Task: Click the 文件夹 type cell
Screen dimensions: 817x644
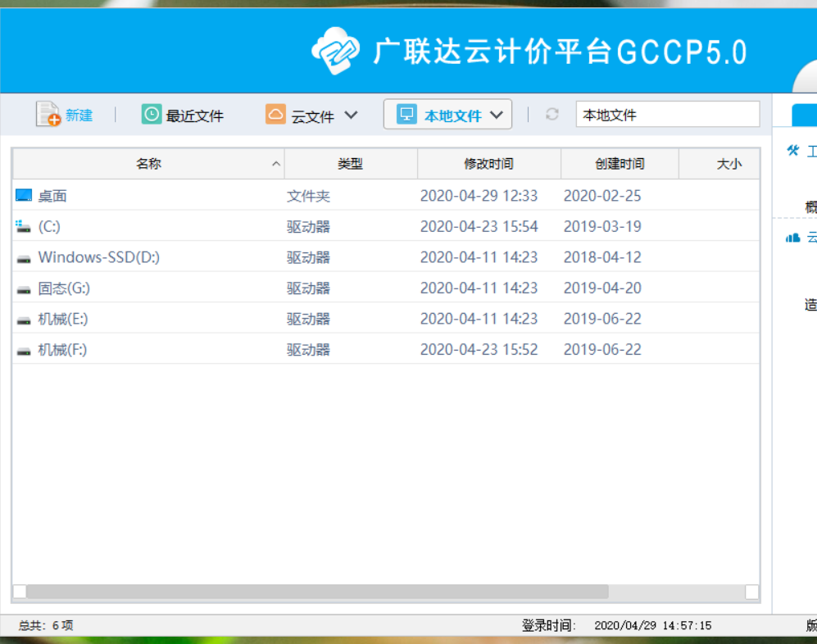Action: click(308, 196)
